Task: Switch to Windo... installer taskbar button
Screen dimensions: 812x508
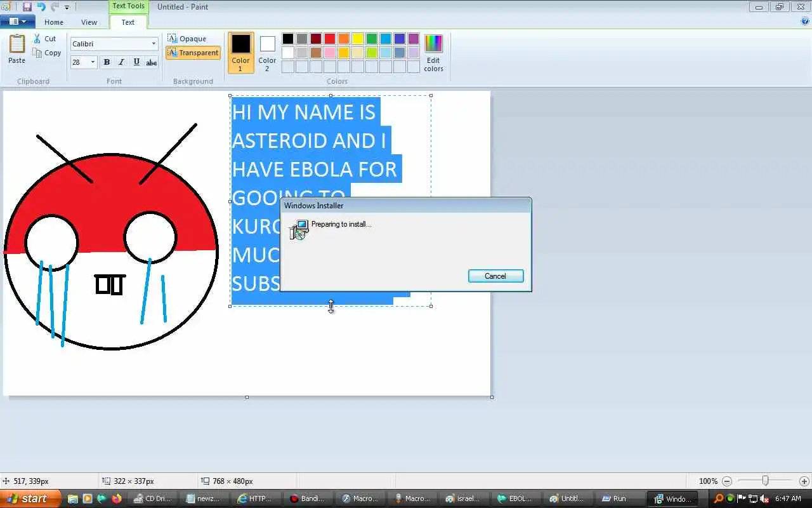Action: (x=674, y=498)
